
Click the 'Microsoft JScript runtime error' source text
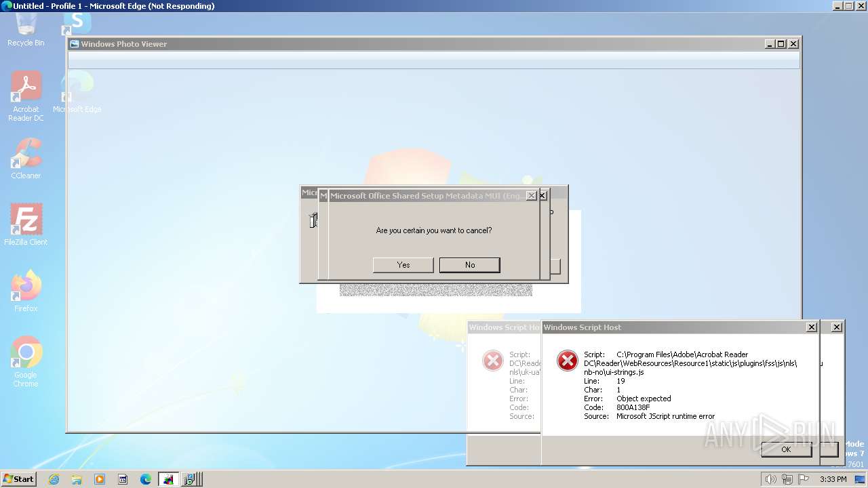665,416
